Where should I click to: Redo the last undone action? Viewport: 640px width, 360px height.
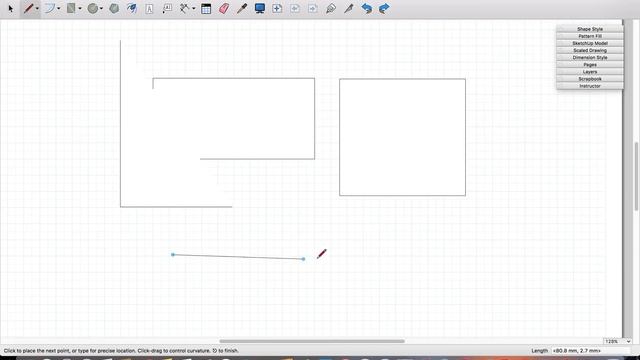384,8
